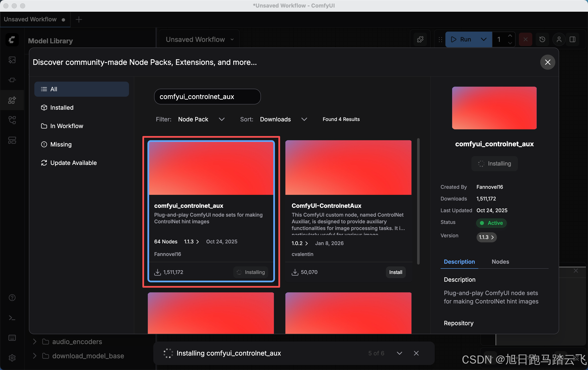588x370 pixels.
Task: Toggle the side panel layout icon
Action: 572,39
